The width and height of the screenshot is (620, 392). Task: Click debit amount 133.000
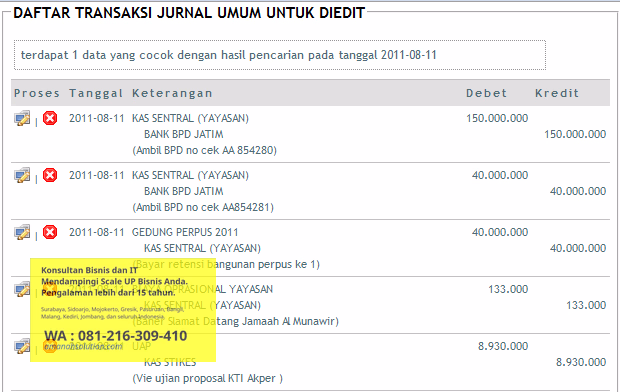point(508,289)
